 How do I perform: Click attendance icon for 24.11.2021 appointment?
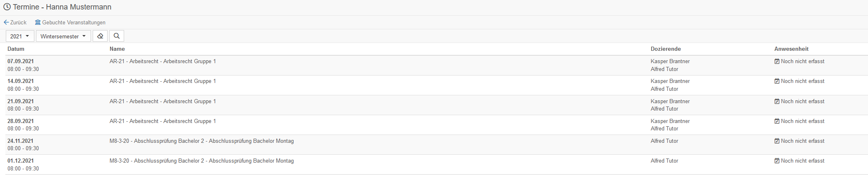tap(777, 141)
